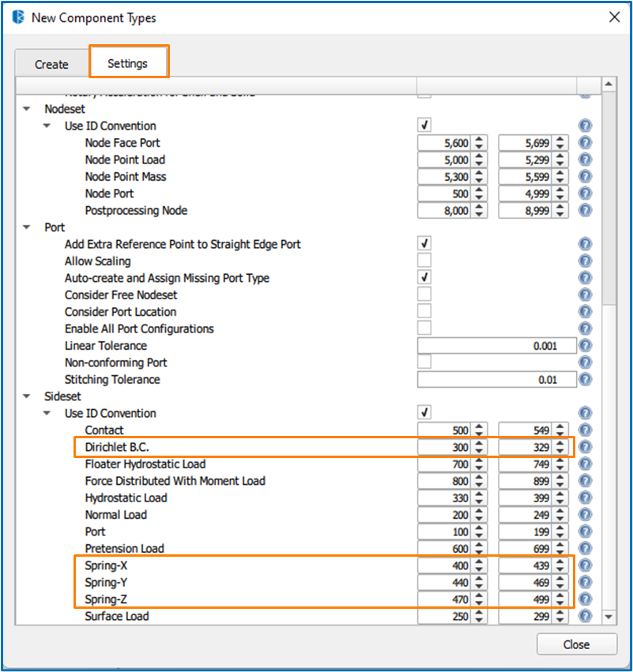Decrease Node Port end value 4,999
Image resolution: width=633 pixels, height=672 pixels.
pos(560,197)
